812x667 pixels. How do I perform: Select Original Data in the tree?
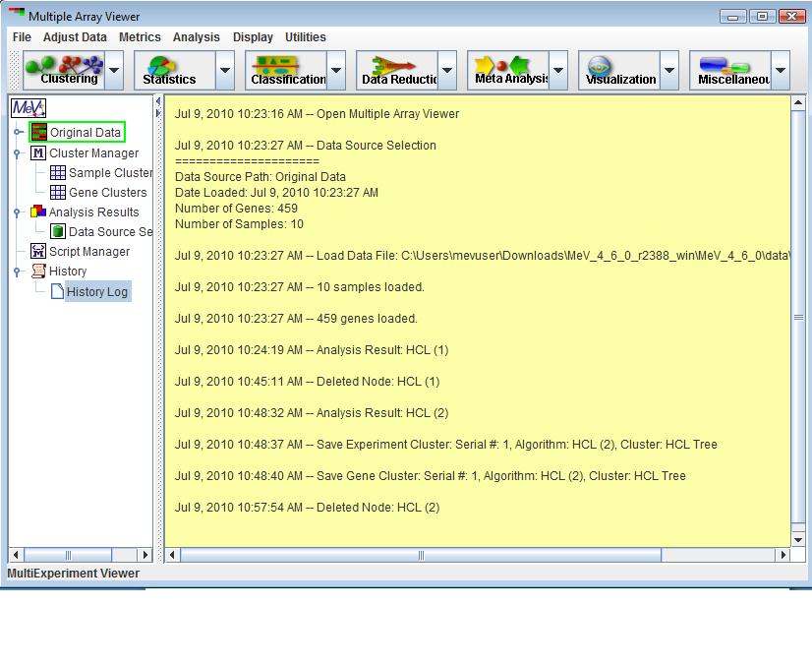click(x=85, y=133)
